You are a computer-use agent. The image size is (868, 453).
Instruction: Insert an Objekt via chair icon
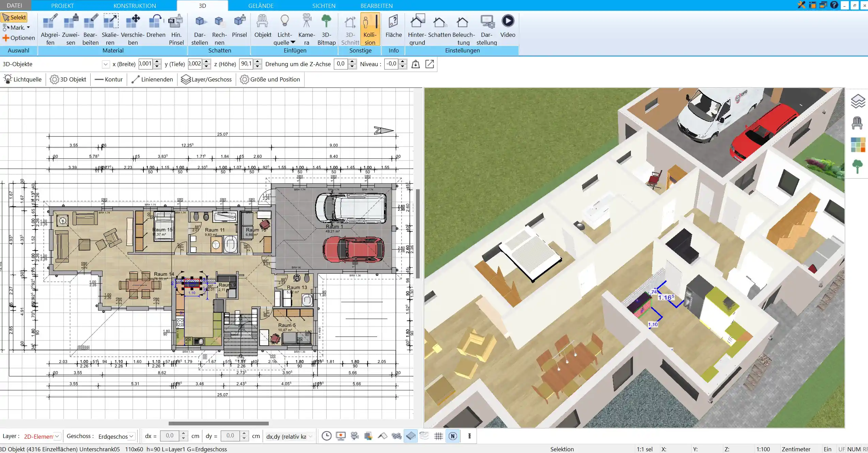(263, 26)
